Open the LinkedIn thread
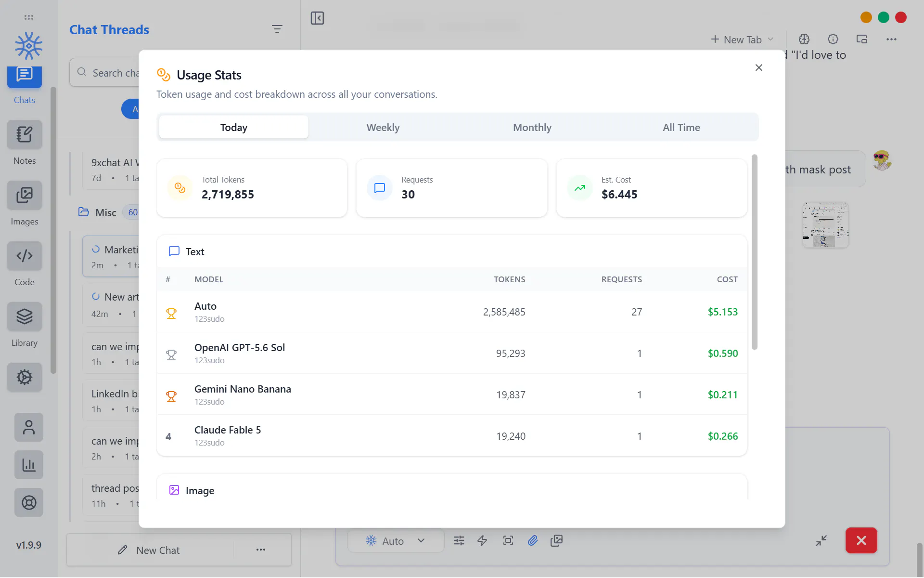The width and height of the screenshot is (924, 578). tap(112, 401)
